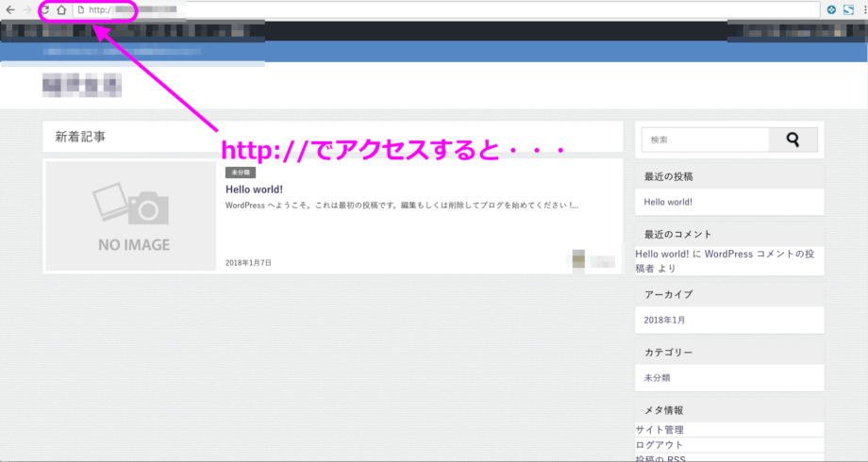Click the browser back arrow
Image resolution: width=868 pixels, height=462 pixels.
(9, 9)
